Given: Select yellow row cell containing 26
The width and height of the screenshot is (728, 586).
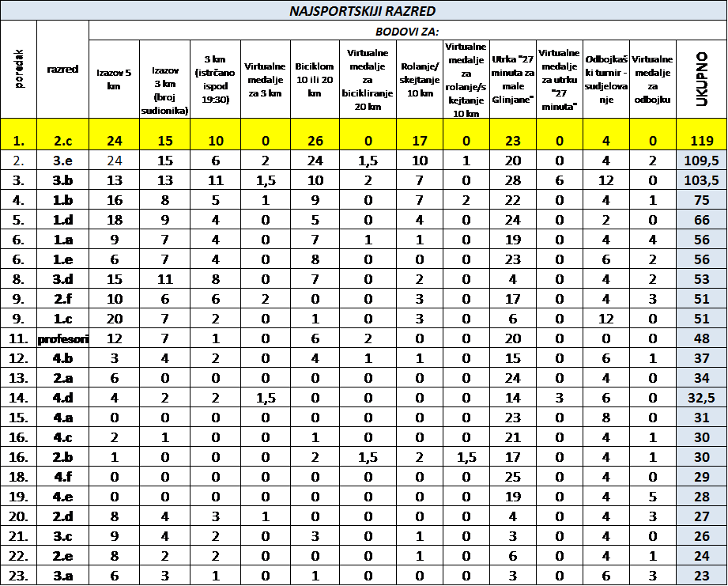Looking at the screenshot, I should (315, 141).
